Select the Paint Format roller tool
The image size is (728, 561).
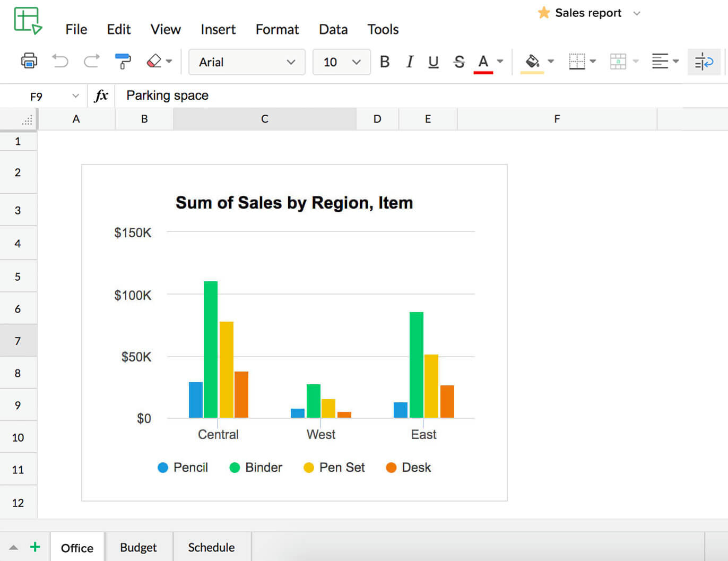[123, 62]
